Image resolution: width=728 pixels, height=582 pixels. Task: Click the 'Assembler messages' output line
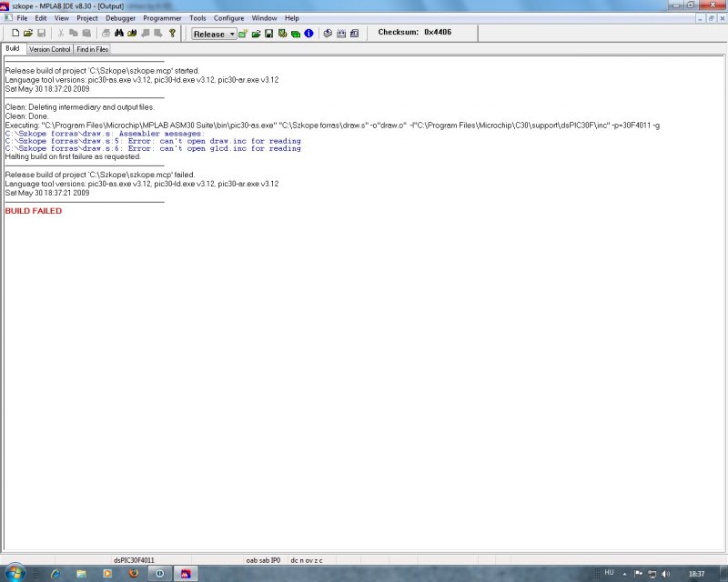pos(105,133)
